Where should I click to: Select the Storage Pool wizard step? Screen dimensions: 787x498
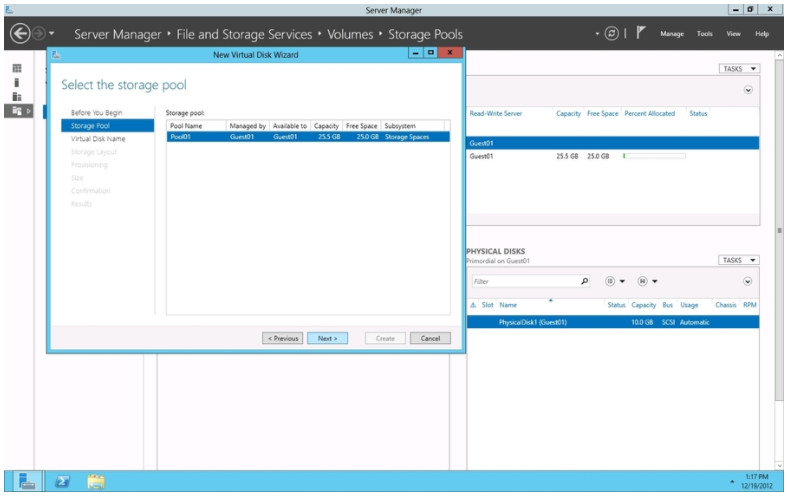[107, 126]
